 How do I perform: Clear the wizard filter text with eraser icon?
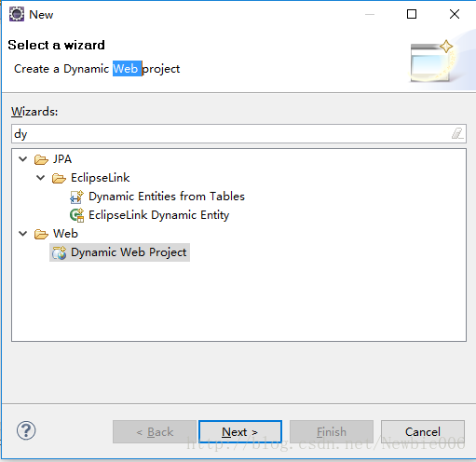[x=457, y=133]
